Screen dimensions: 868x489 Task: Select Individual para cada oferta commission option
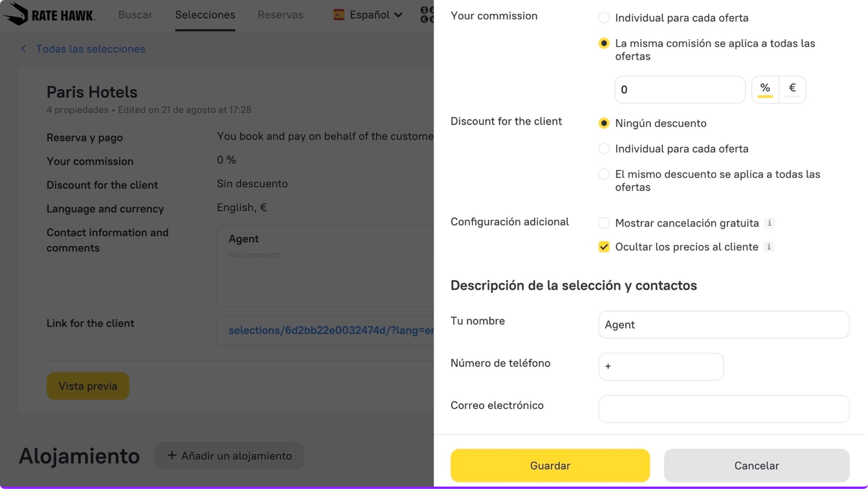click(604, 18)
